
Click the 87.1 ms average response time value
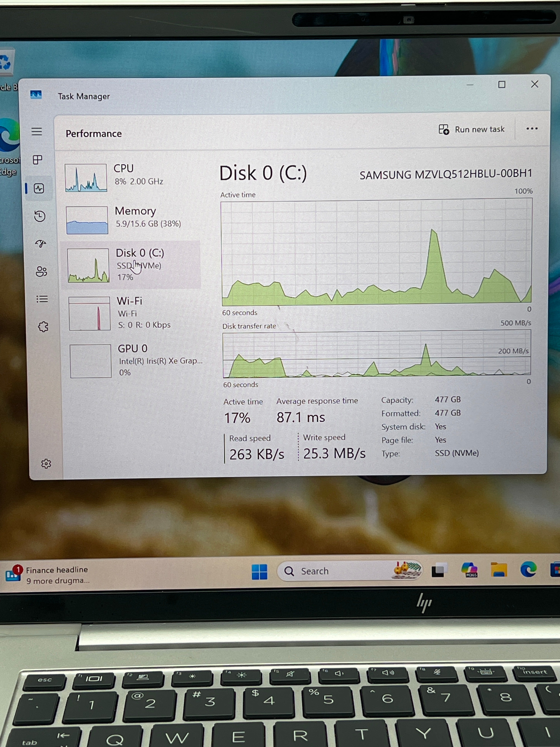(x=300, y=417)
